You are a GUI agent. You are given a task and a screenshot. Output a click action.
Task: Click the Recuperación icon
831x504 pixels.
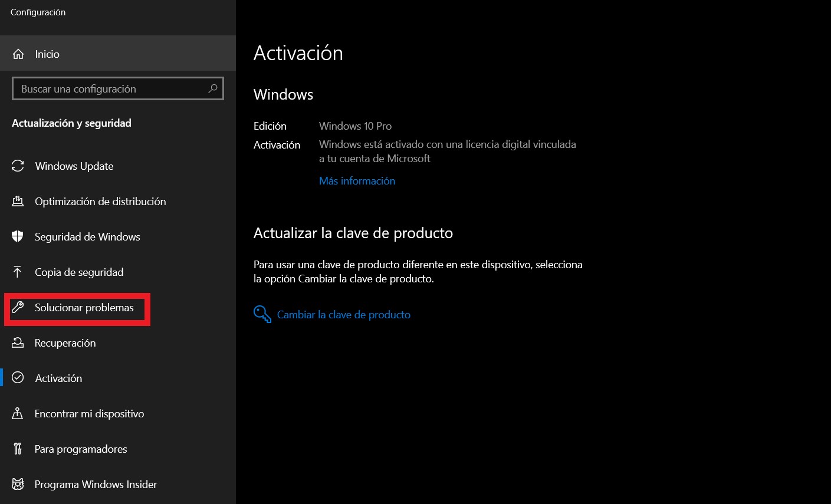tap(18, 342)
